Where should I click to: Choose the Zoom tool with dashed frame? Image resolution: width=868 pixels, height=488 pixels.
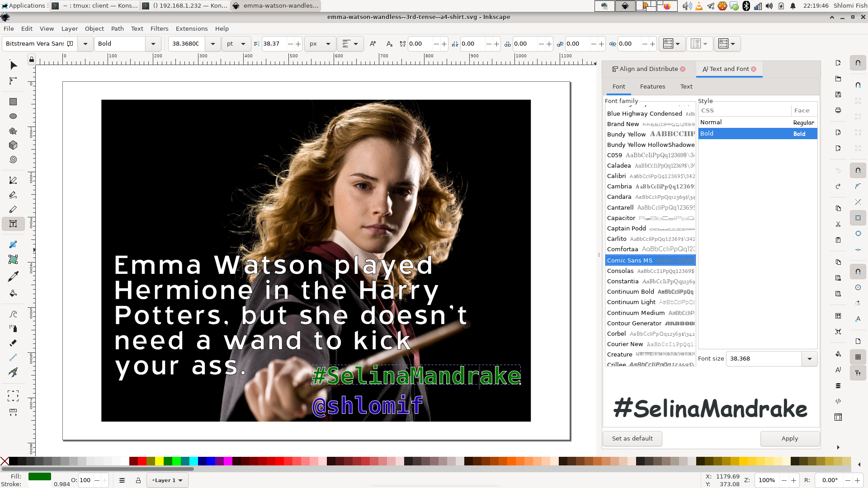(13, 396)
